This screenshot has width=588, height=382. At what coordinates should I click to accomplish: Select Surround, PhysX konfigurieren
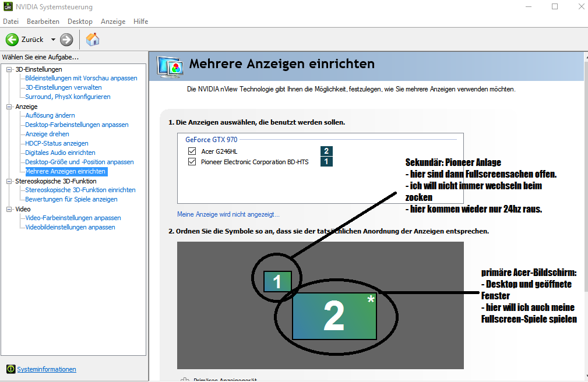click(x=68, y=97)
